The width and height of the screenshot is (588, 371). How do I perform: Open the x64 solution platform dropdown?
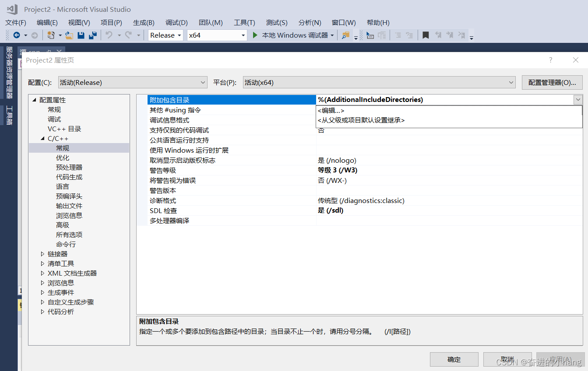click(x=217, y=35)
